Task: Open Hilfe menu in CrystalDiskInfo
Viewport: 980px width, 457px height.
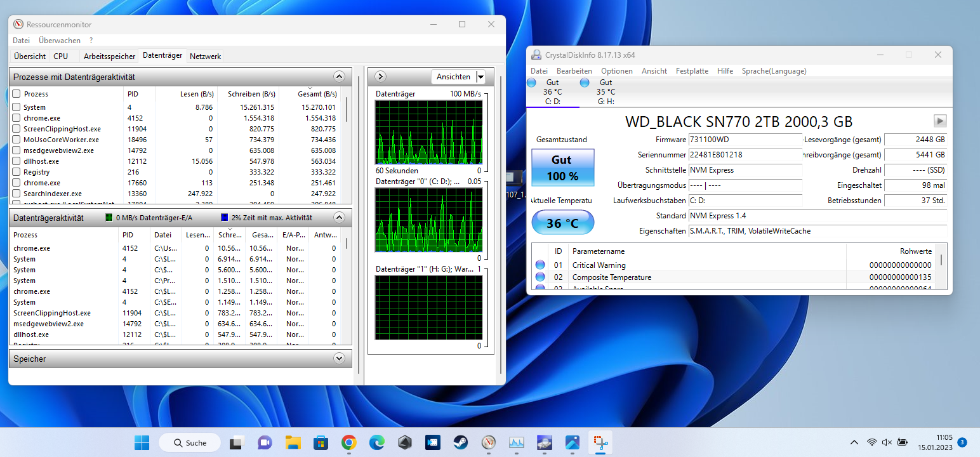Action: coord(725,71)
